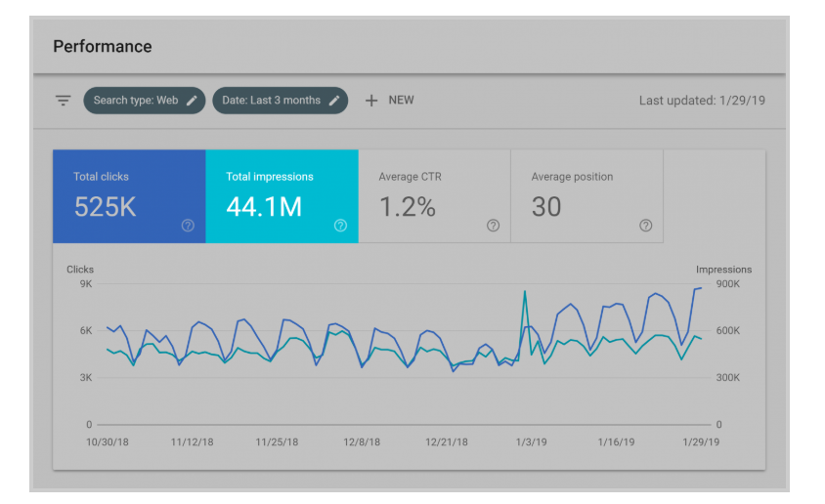Screen dimensions: 825x504
Task: Toggle the Total clicks metric card
Action: click(129, 196)
